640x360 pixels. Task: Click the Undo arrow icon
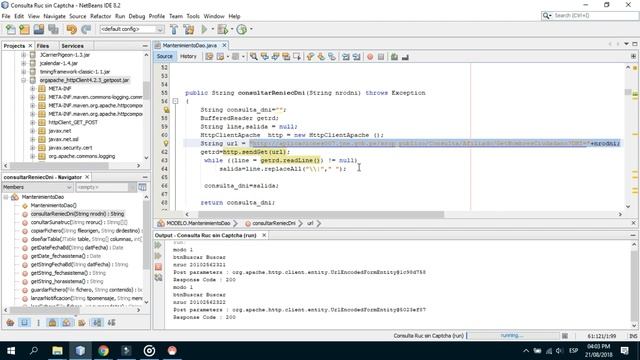point(71,29)
